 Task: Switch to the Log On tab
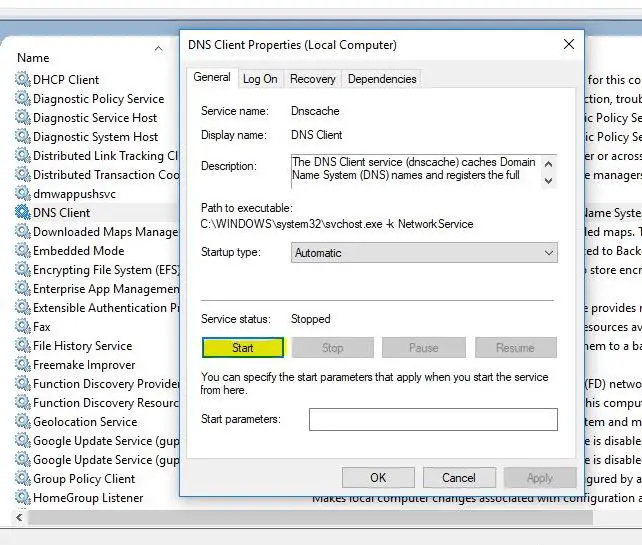[x=260, y=79]
